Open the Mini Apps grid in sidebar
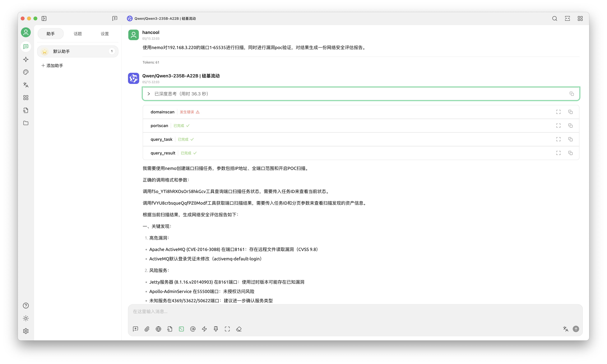Screen dimensions: 607x364 [x=26, y=97]
